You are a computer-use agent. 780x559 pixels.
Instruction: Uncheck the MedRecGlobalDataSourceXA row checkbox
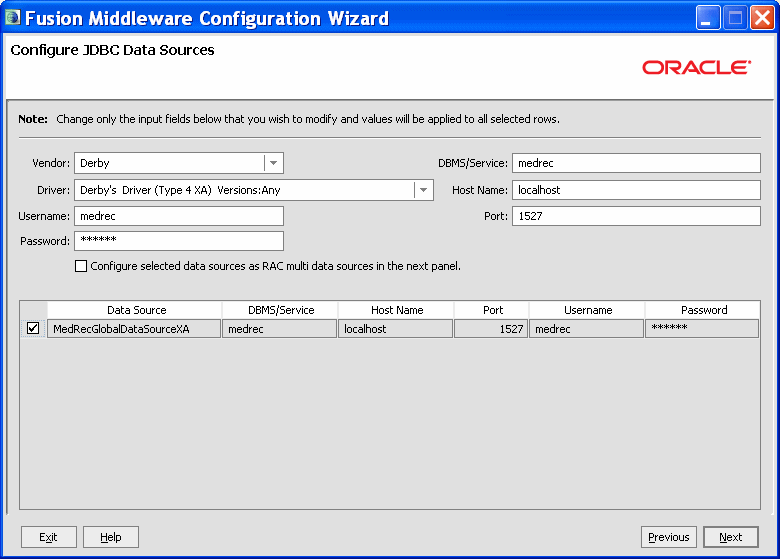pyautogui.click(x=33, y=328)
